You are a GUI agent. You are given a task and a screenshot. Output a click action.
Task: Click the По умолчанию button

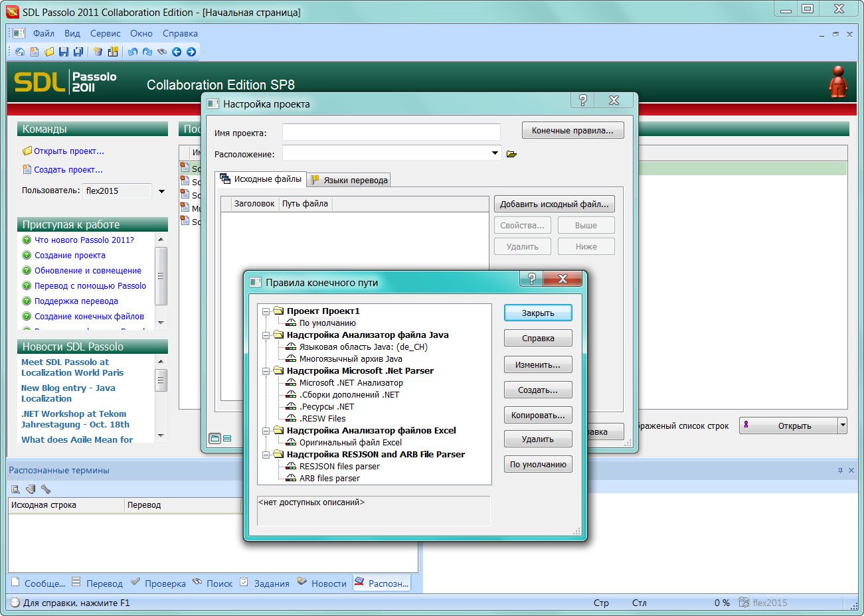(538, 464)
